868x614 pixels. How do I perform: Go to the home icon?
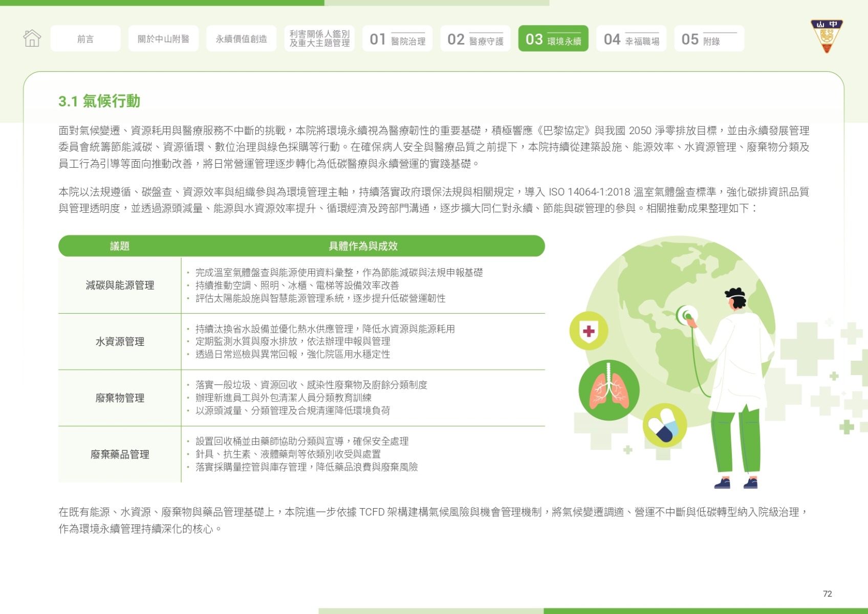[x=32, y=38]
